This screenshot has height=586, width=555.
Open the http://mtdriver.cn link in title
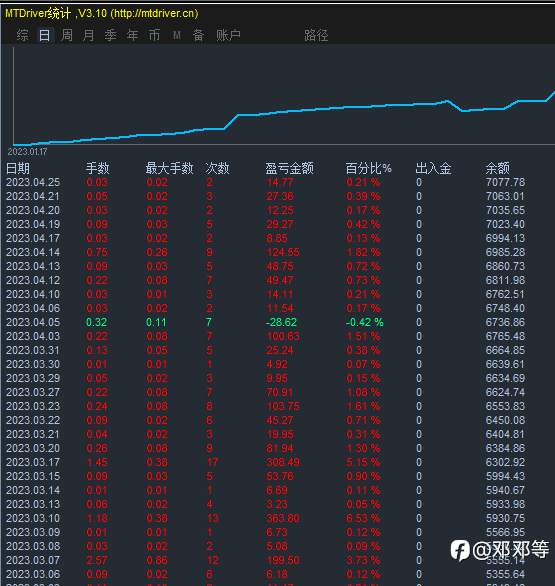click(x=154, y=13)
